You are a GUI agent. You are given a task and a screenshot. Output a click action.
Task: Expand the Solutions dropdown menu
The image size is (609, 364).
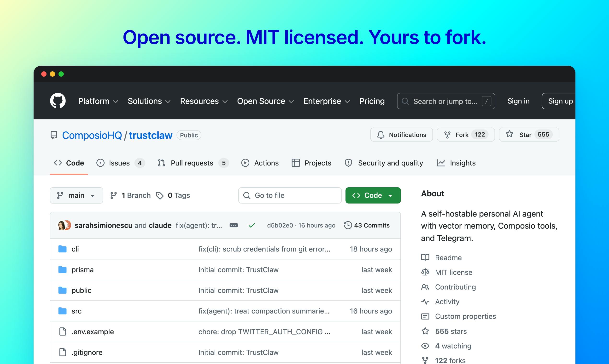coord(149,101)
